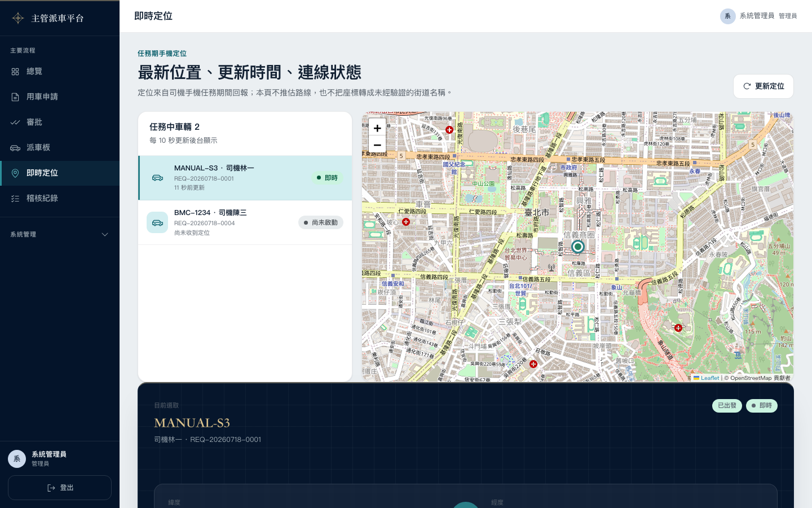
Task: Click the 更新定位 refresh button
Action: 764,86
